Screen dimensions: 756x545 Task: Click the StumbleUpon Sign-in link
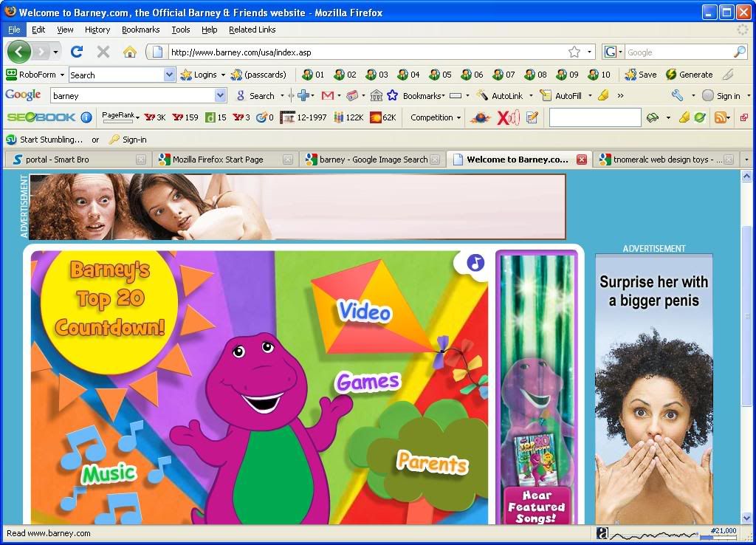coord(128,140)
